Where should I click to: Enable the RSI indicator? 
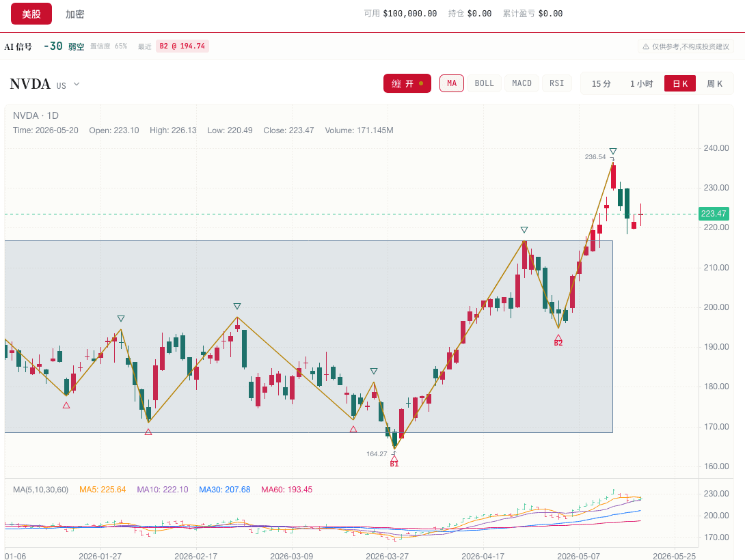click(x=557, y=83)
